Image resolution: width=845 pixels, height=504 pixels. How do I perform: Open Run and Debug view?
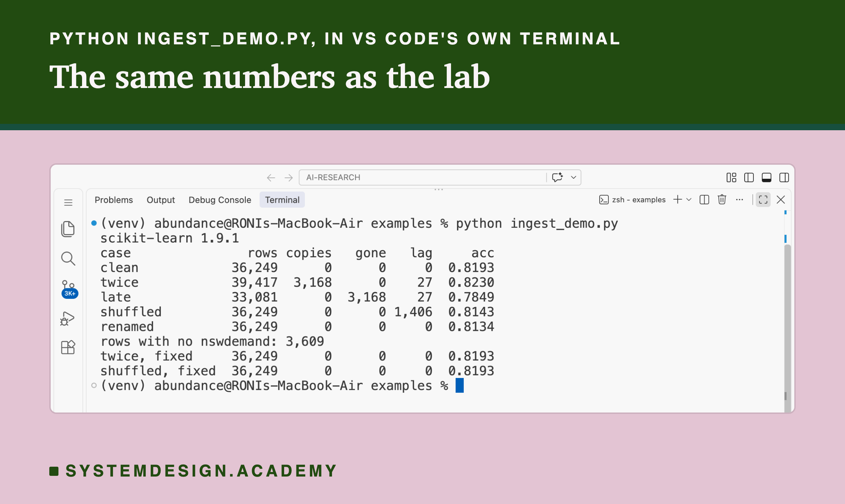68,319
